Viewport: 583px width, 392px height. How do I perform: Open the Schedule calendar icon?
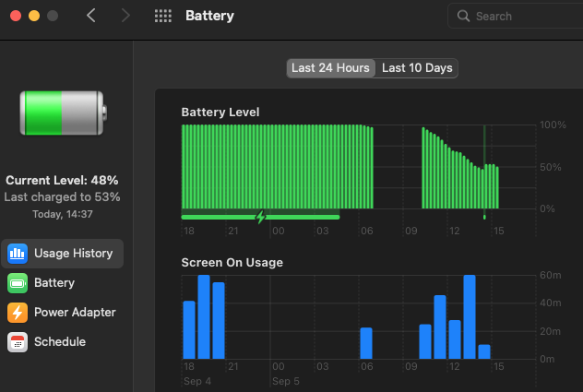point(18,342)
